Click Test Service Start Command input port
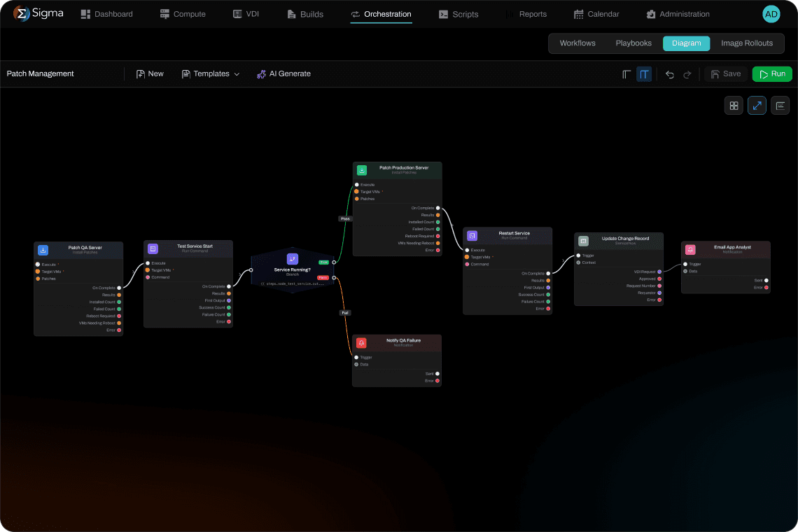 [148, 277]
